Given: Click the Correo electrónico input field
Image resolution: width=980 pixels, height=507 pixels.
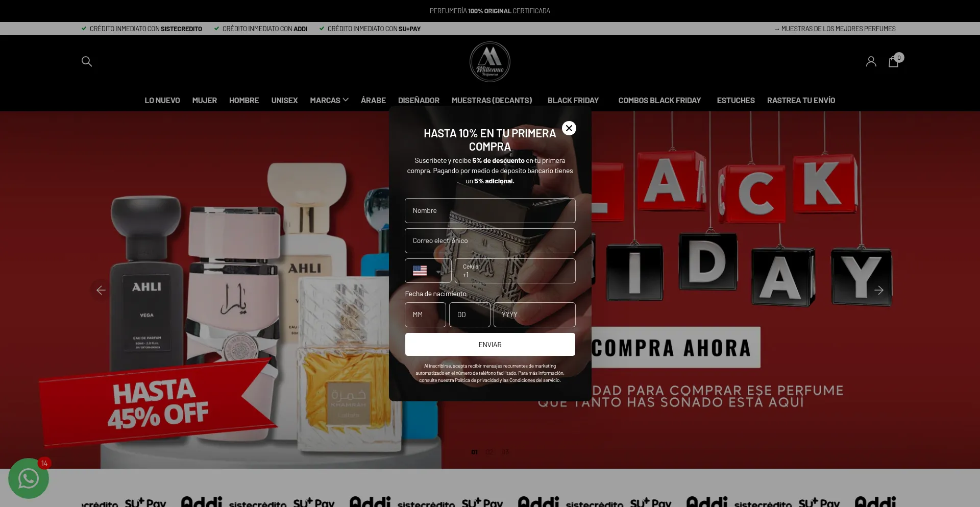Looking at the screenshot, I should coord(489,241).
